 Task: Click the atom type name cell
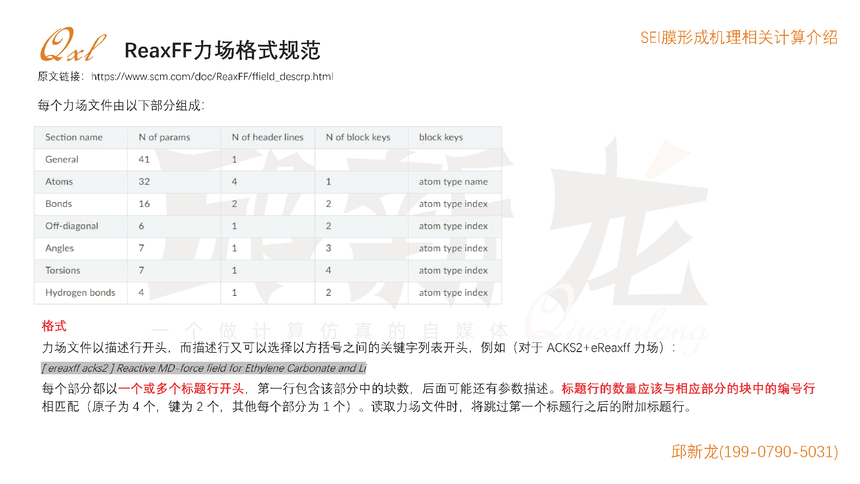(x=453, y=182)
